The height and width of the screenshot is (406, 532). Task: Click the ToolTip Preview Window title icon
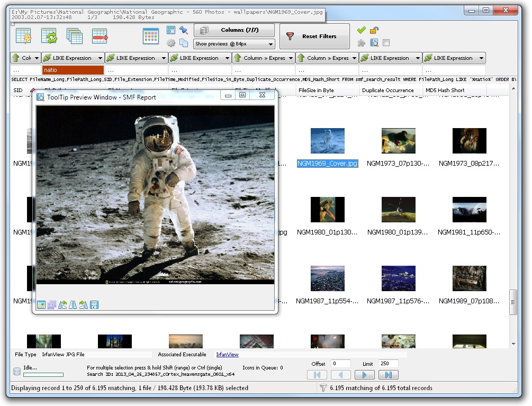(x=40, y=97)
